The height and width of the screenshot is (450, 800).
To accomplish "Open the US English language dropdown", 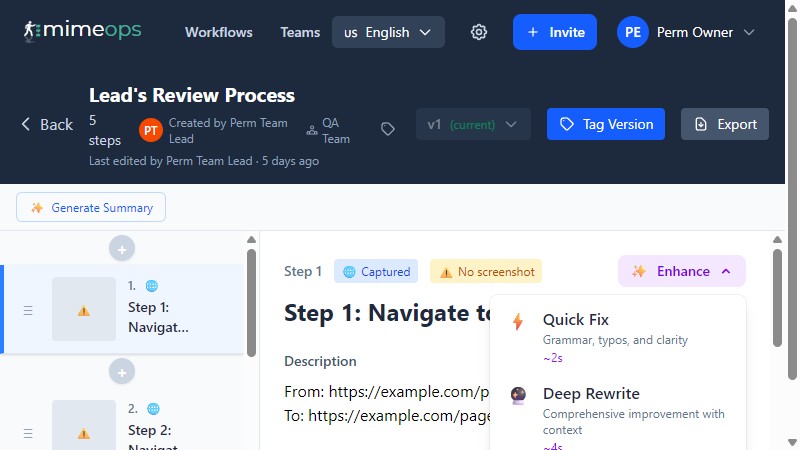I will point(388,32).
